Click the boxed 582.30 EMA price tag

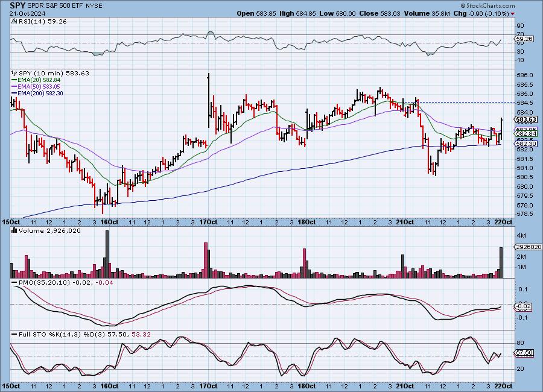[526, 144]
